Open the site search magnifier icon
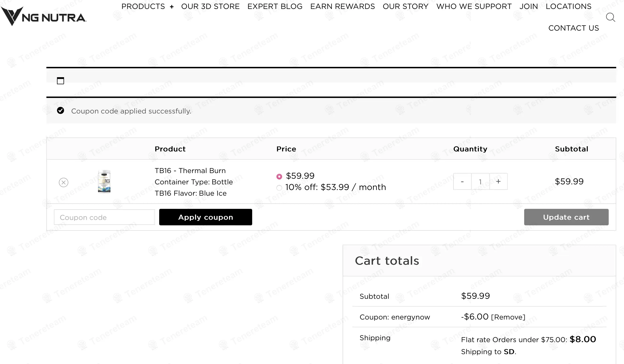The image size is (624, 364). click(x=610, y=17)
